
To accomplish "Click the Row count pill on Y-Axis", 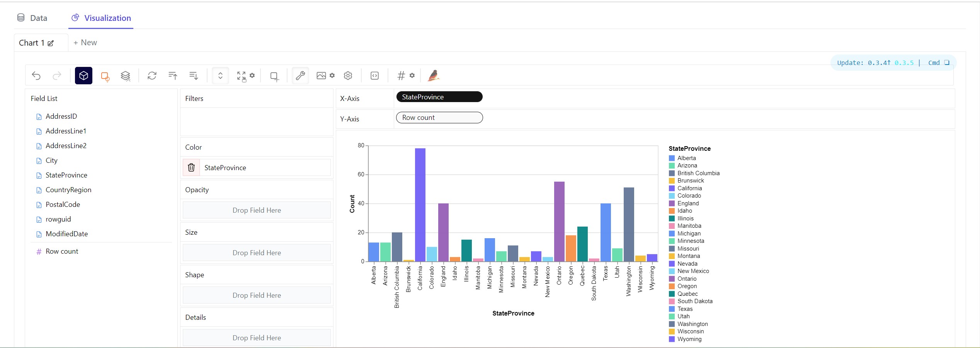I will pyautogui.click(x=439, y=118).
